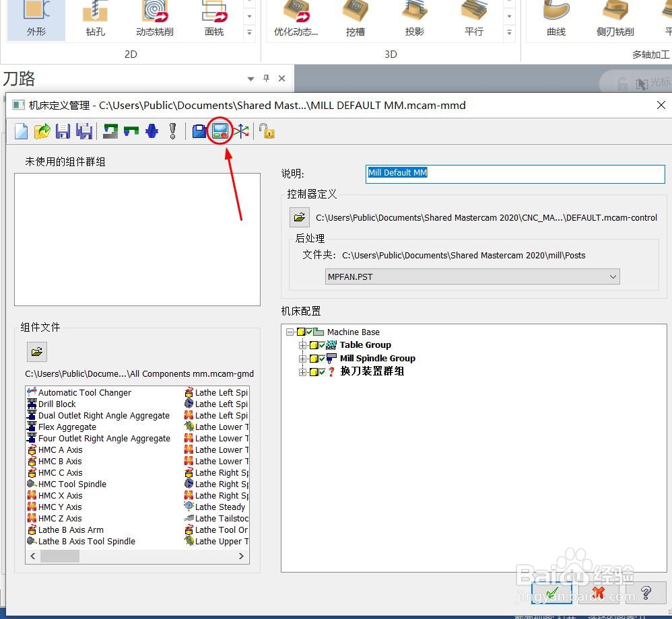Image resolution: width=672 pixels, height=619 pixels.
Task: Expand the Mill Spindle Group node
Action: click(x=302, y=358)
